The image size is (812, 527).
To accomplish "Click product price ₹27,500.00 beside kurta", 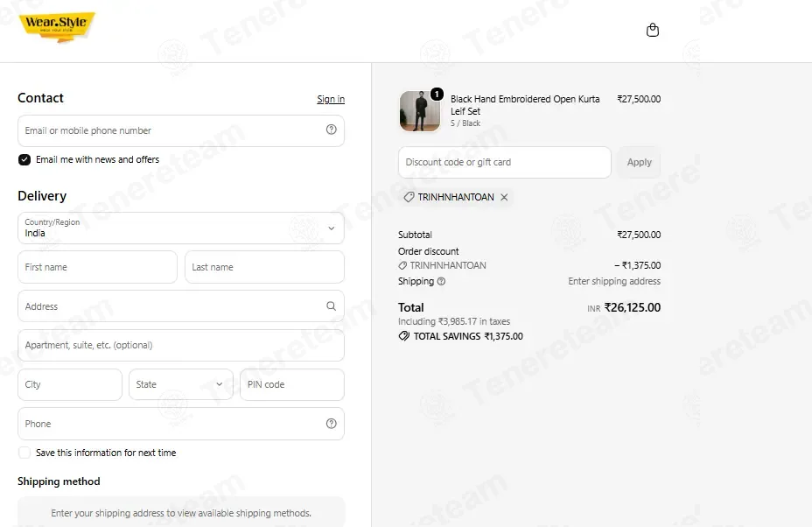I will point(639,99).
